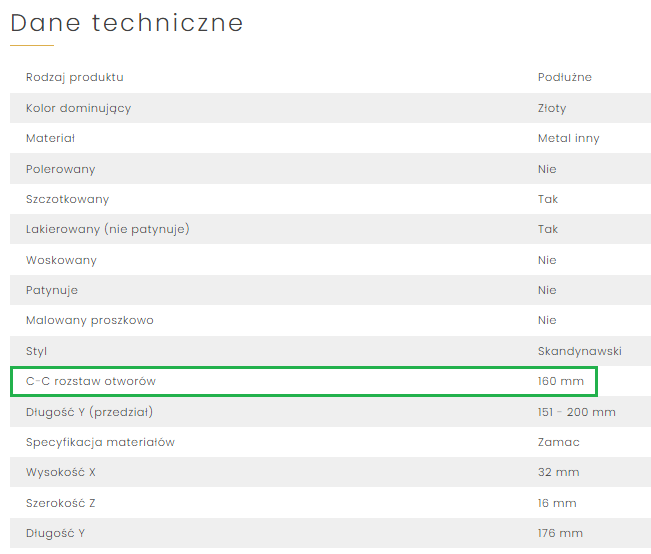This screenshot has height=554, width=651.
Task: Click the 176 mm length value
Action: point(560,533)
